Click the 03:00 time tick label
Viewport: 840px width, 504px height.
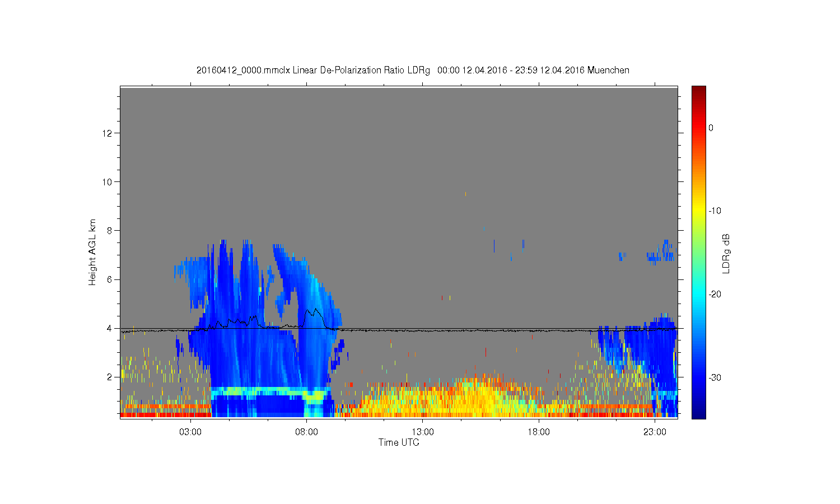tap(190, 432)
